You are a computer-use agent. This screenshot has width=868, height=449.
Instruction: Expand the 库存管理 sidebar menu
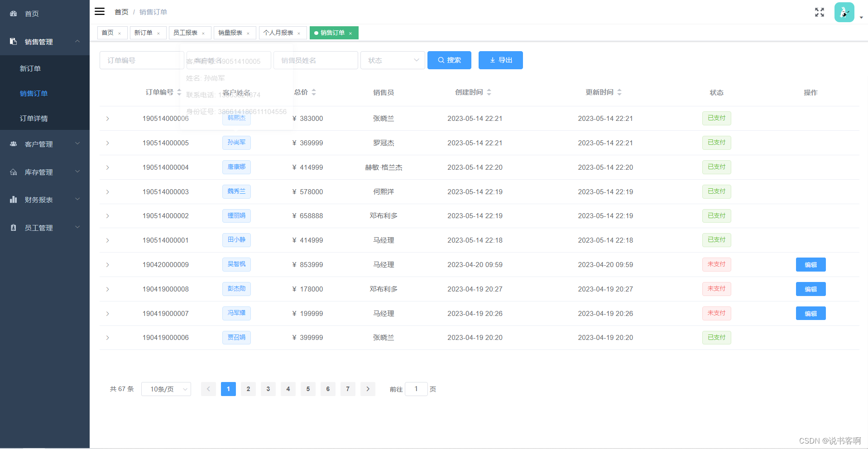[x=77, y=172]
